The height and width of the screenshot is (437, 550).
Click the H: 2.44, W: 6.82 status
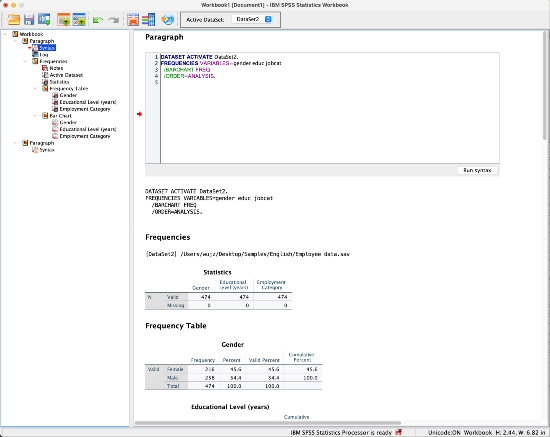[521, 432]
